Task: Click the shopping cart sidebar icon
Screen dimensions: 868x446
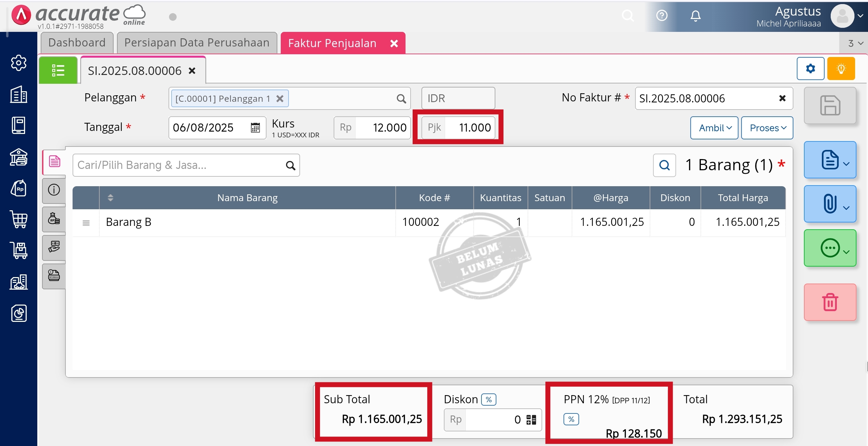Action: coord(19,219)
